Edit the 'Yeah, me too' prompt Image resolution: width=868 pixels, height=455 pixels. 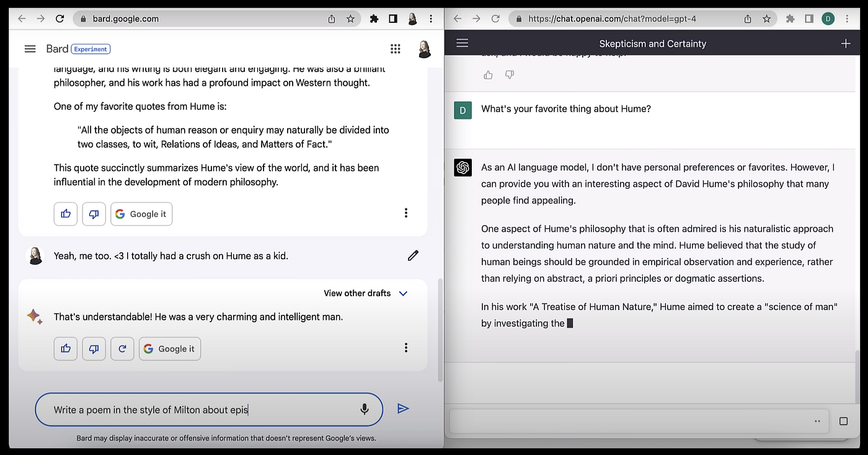(x=413, y=255)
